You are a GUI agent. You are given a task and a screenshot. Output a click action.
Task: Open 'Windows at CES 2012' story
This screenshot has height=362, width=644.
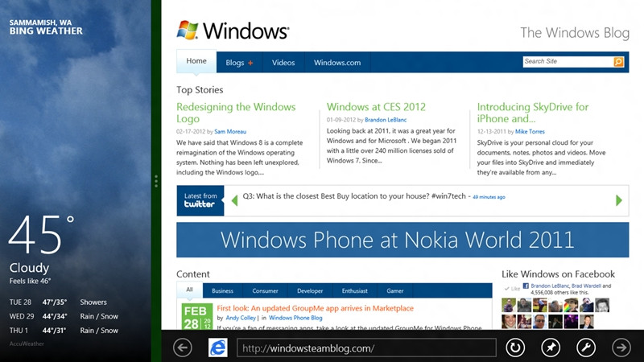[376, 107]
